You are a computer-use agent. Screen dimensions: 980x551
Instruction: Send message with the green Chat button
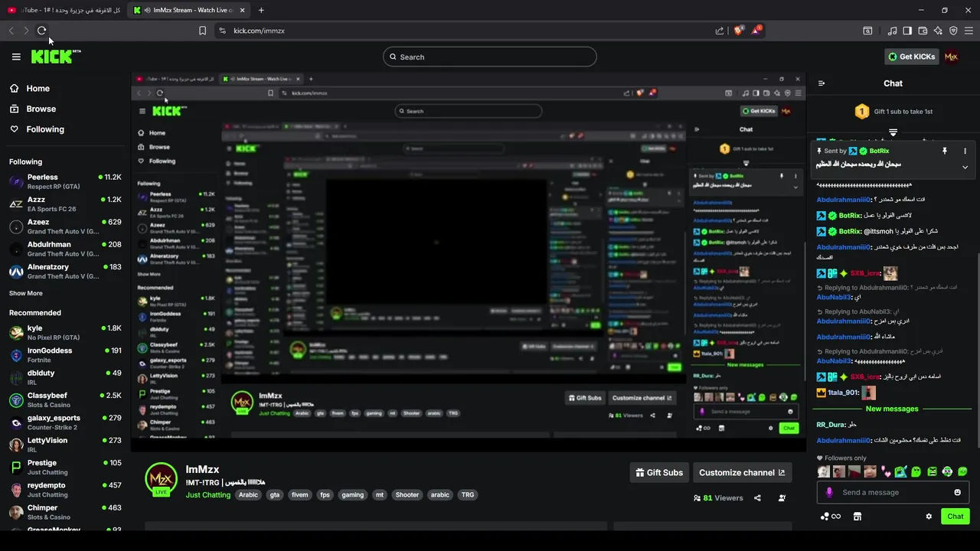tap(955, 517)
